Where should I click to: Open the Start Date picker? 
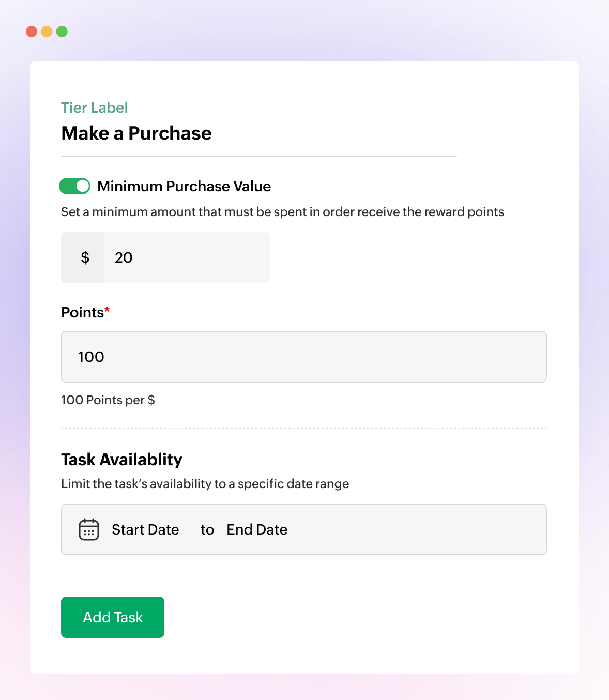[x=145, y=529]
